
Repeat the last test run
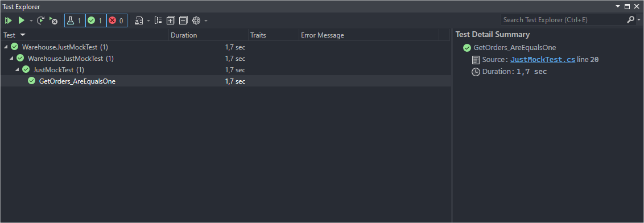tap(40, 20)
